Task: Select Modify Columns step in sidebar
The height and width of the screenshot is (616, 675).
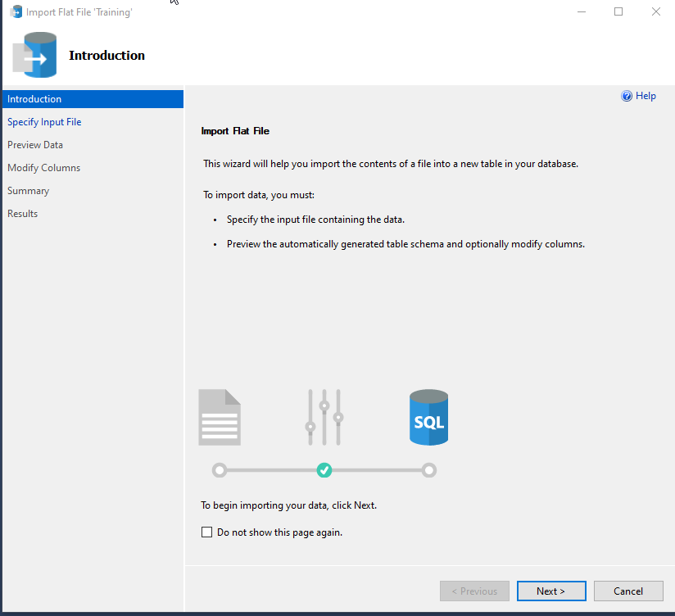Action: pos(44,167)
